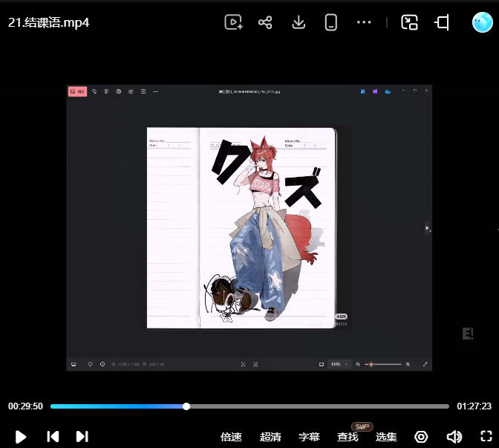Viewport: 499px width, 448px height.
Task: Click the SVIP badge above 查找
Action: click(362, 426)
